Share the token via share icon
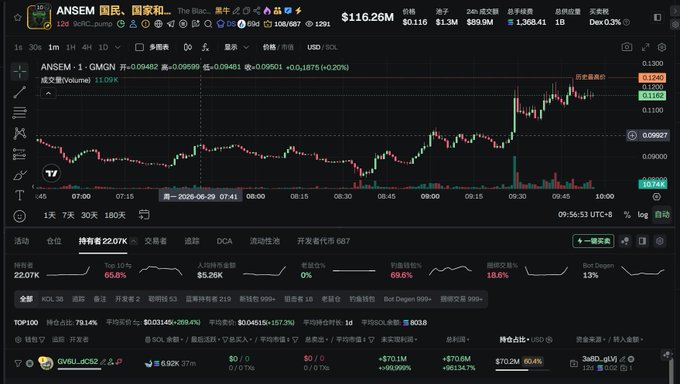This screenshot has height=384, width=680. pos(257,11)
